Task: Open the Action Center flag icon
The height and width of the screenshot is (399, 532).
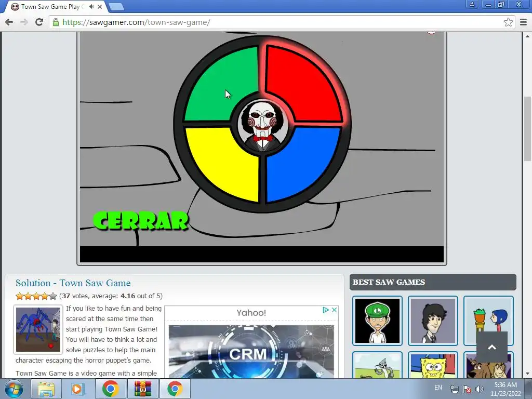Action: coord(467,389)
